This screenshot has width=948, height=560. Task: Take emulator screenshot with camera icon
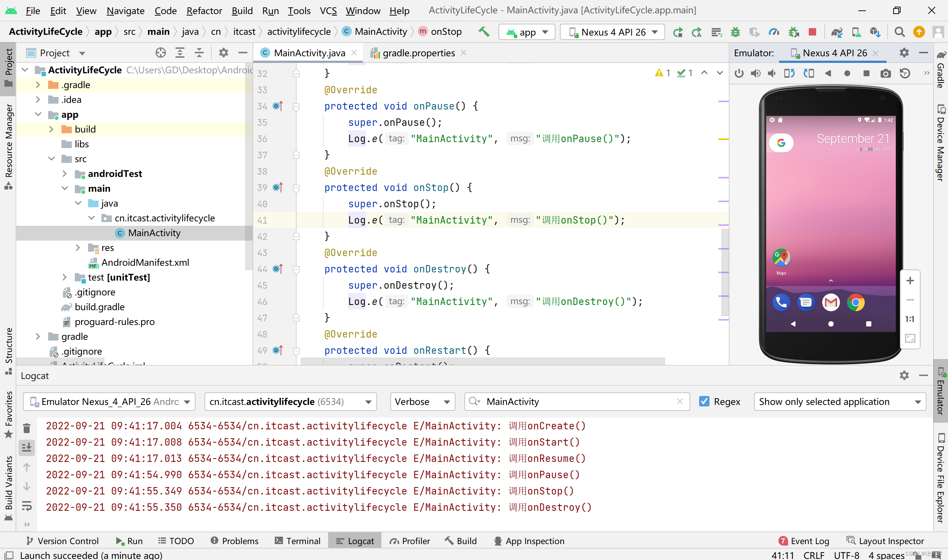click(885, 73)
